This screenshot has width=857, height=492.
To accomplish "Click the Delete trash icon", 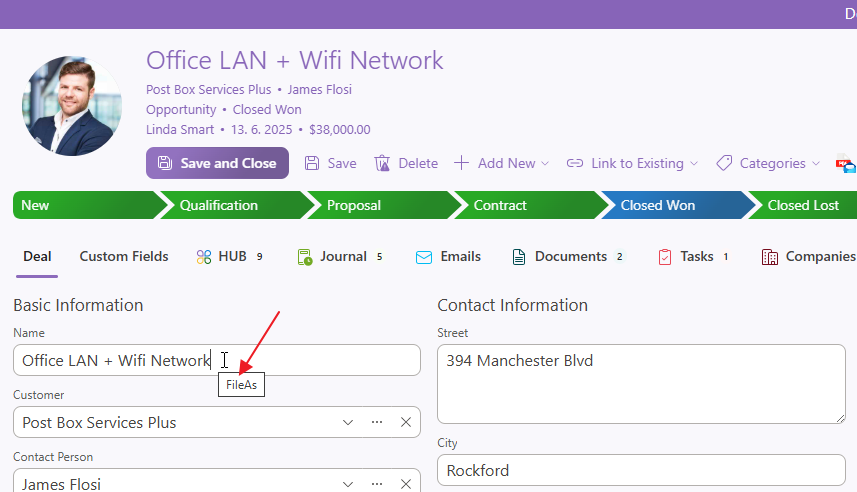I will click(x=382, y=163).
